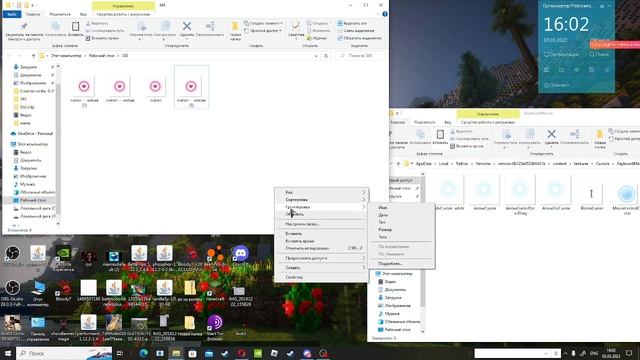Click Копировать в icon in window 345
Viewport: 640px width, 360px height.
(165, 30)
